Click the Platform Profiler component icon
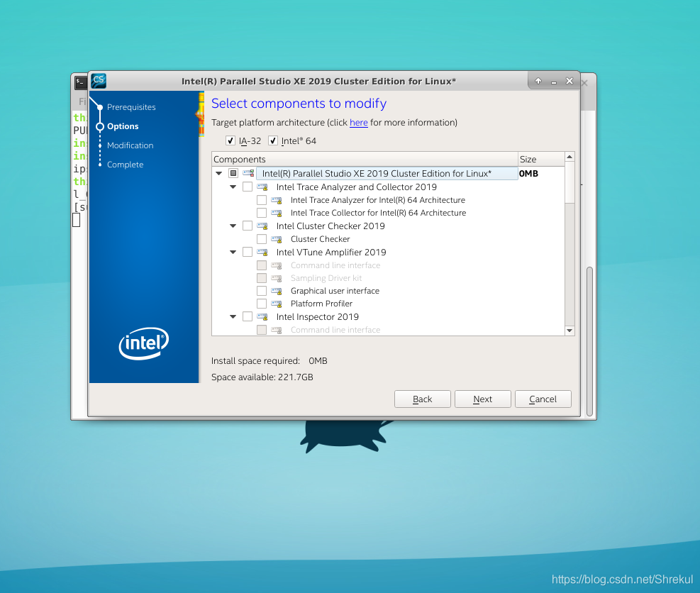The height and width of the screenshot is (593, 700). [x=277, y=304]
